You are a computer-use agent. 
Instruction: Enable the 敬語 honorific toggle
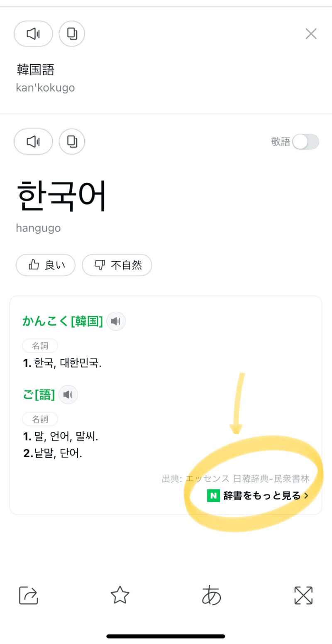305,142
